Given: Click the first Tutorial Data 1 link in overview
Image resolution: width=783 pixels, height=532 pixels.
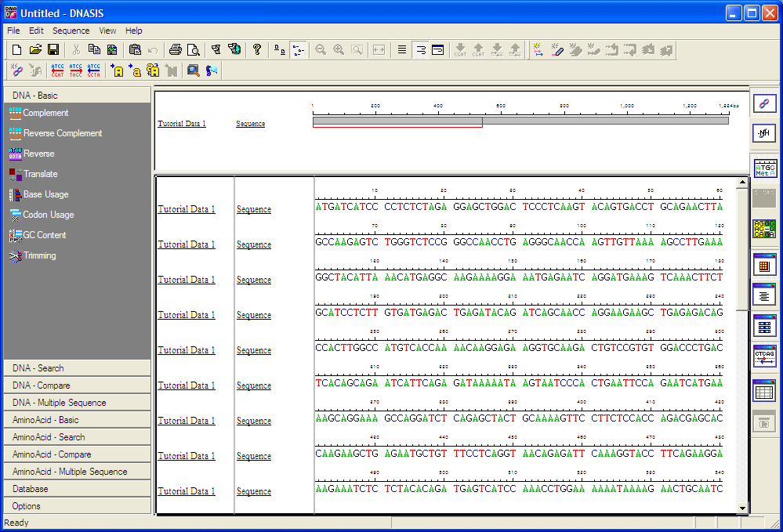Looking at the screenshot, I should coord(182,124).
